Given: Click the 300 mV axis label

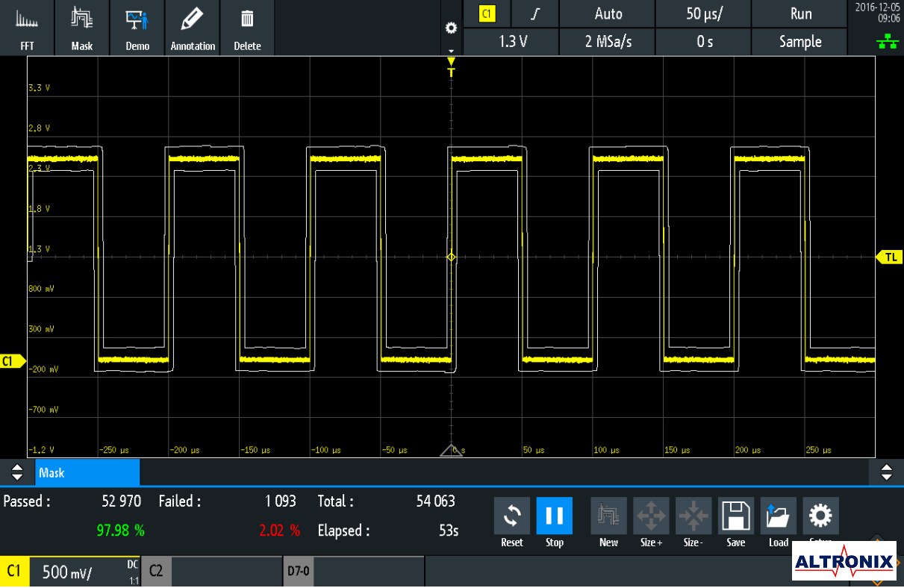Looking at the screenshot, I should click(x=41, y=329).
